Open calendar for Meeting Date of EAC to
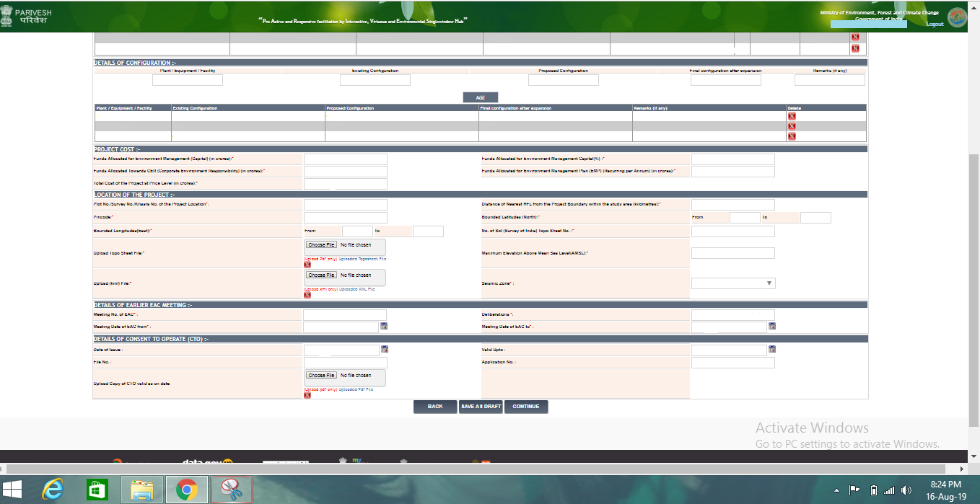The image size is (980, 504). click(772, 327)
